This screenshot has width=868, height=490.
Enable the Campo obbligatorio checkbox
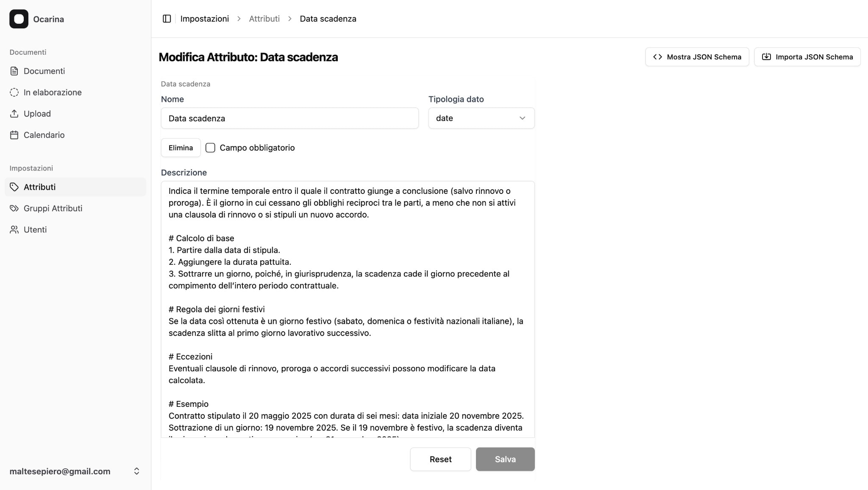tap(210, 148)
